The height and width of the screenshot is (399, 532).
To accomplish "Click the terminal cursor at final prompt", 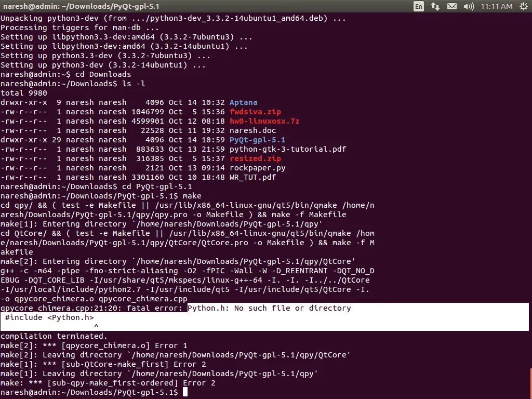I will [x=185, y=392].
